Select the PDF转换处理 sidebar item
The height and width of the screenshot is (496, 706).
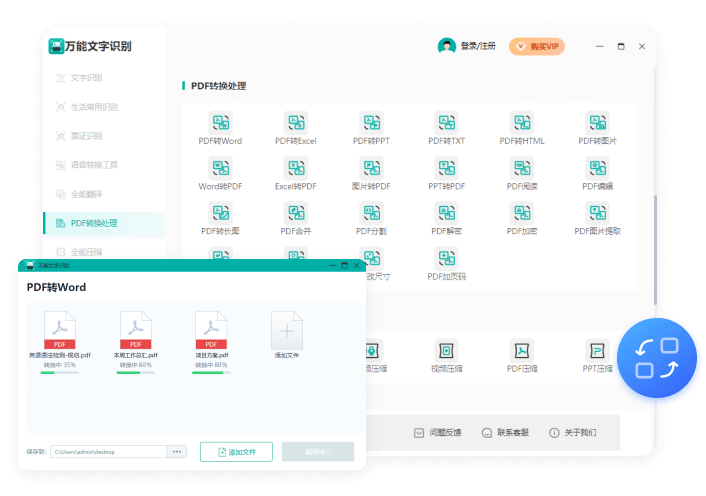(93, 223)
